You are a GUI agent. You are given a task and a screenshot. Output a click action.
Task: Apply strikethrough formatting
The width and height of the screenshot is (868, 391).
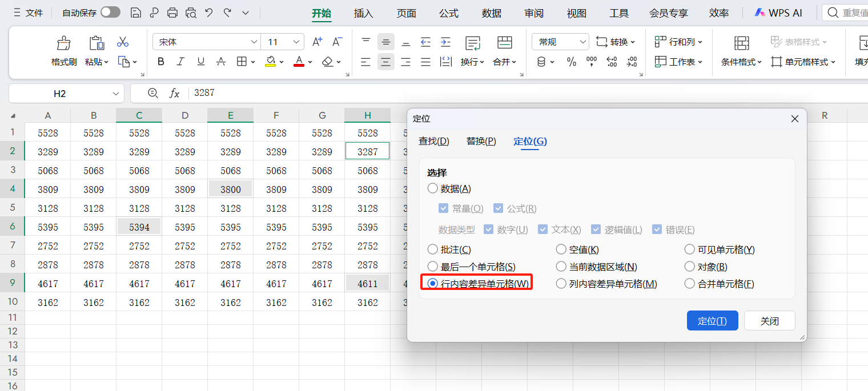[x=220, y=62]
